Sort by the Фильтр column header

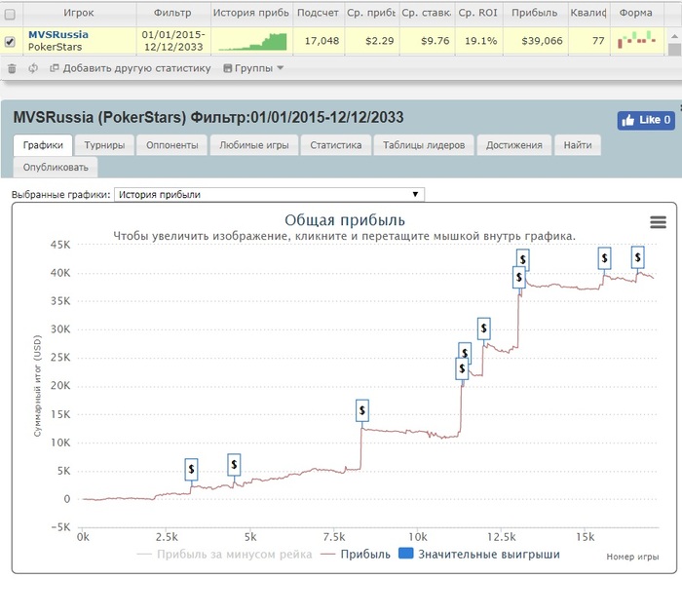(172, 13)
